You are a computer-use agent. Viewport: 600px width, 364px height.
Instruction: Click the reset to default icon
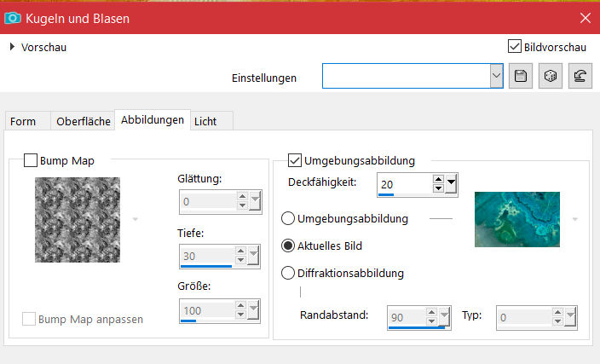[x=580, y=77]
